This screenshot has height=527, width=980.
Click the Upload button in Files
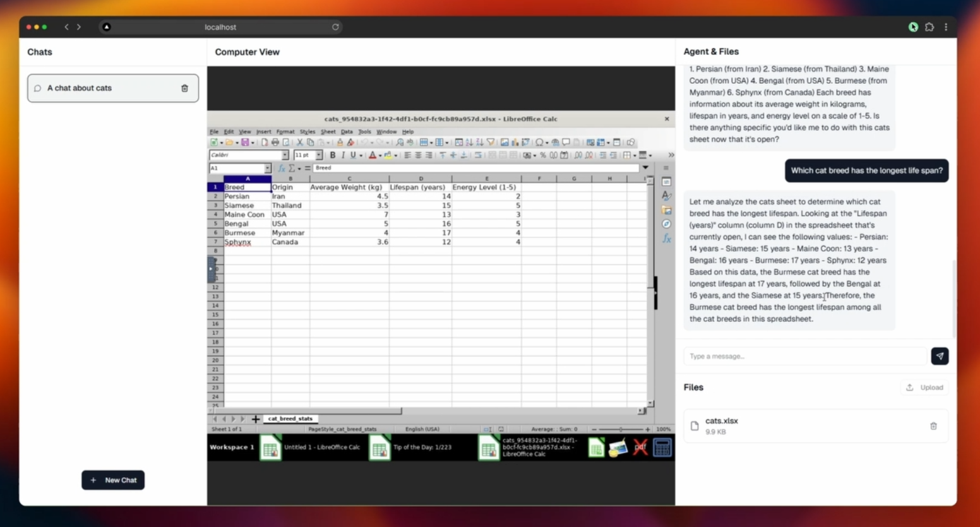(x=924, y=388)
